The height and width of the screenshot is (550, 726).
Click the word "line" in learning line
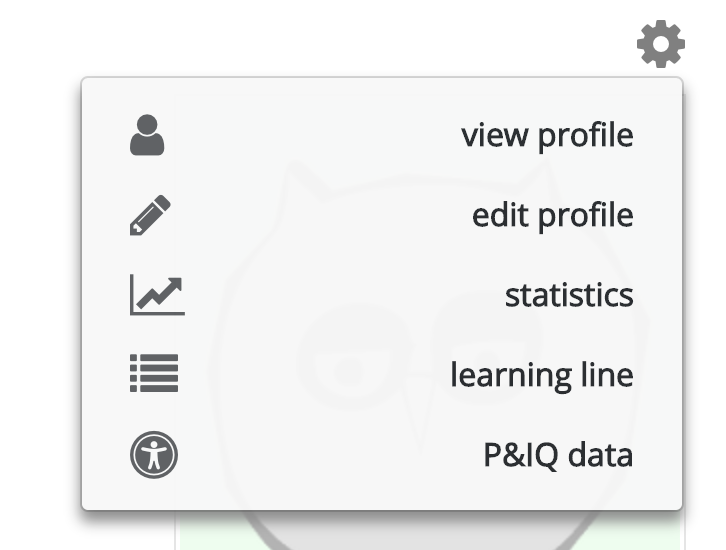tap(607, 374)
